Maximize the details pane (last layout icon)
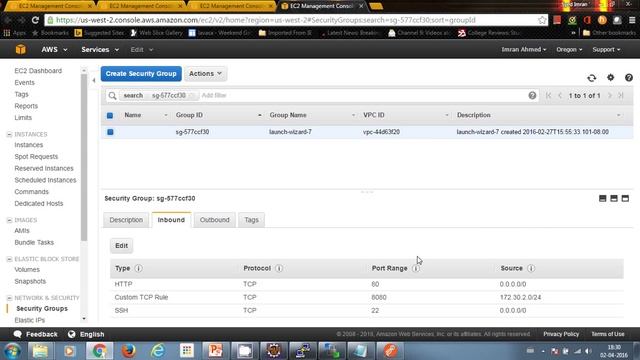640x360 pixels. click(x=625, y=198)
